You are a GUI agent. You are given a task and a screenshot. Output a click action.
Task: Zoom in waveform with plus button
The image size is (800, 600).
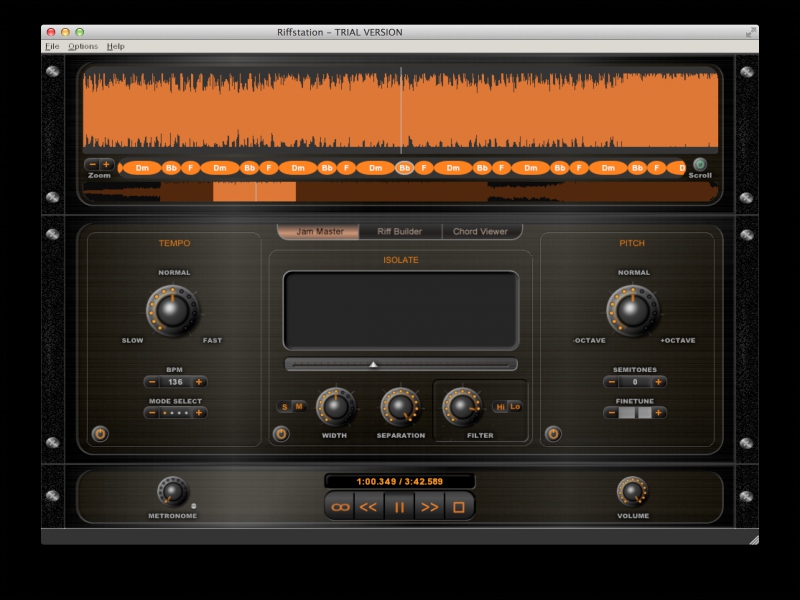tap(107, 164)
